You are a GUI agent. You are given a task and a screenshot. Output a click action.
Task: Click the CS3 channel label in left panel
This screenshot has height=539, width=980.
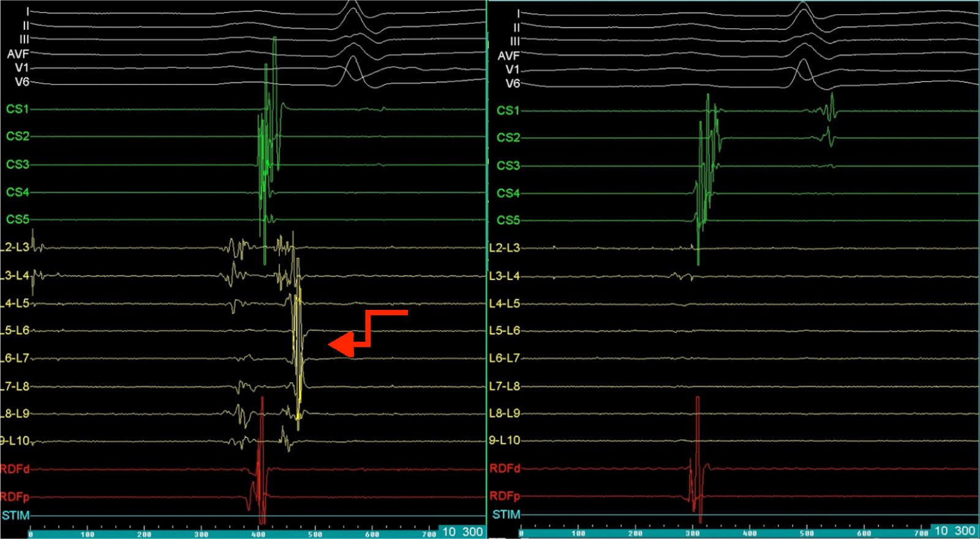coord(17,164)
